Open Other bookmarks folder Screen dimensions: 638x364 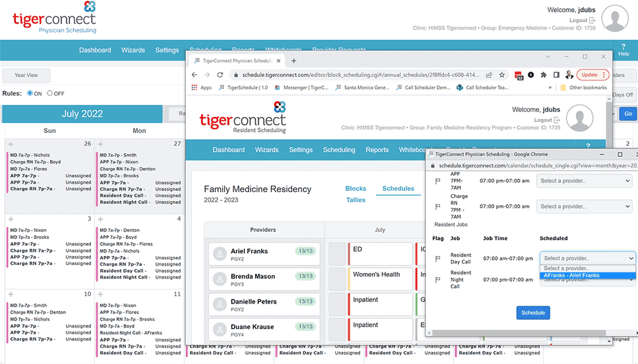(x=584, y=87)
